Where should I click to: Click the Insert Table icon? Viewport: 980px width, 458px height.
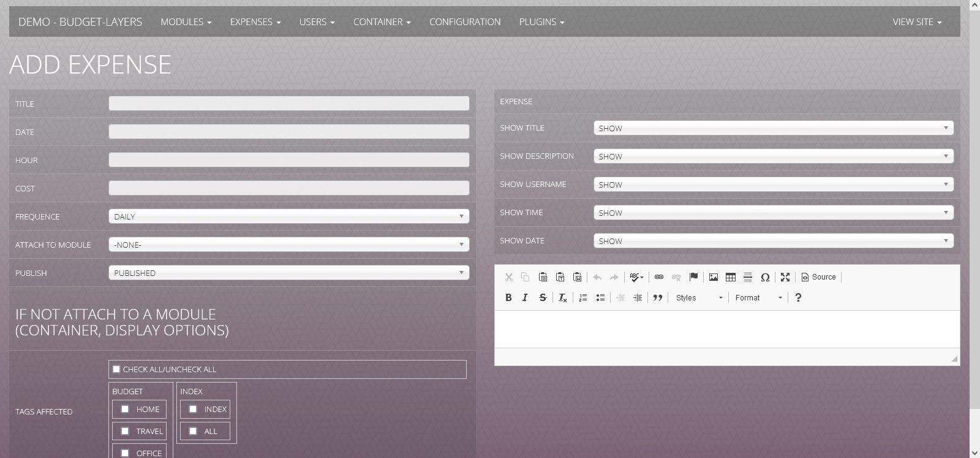point(731,277)
